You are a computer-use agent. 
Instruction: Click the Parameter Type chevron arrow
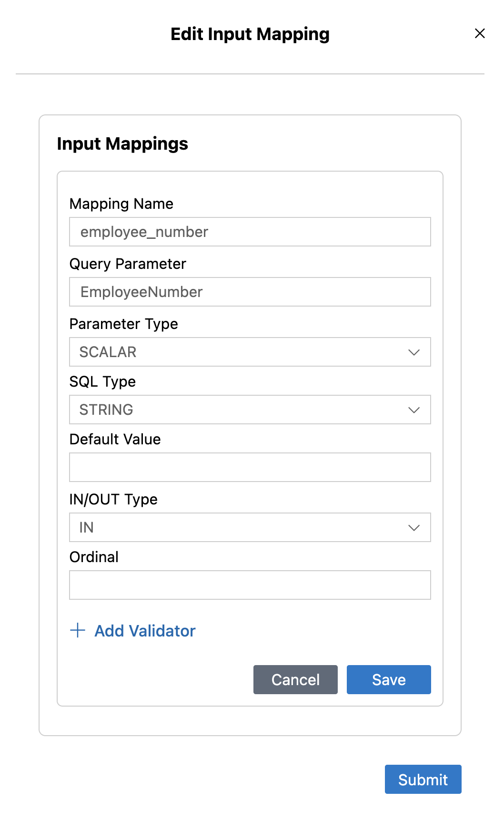(x=413, y=352)
